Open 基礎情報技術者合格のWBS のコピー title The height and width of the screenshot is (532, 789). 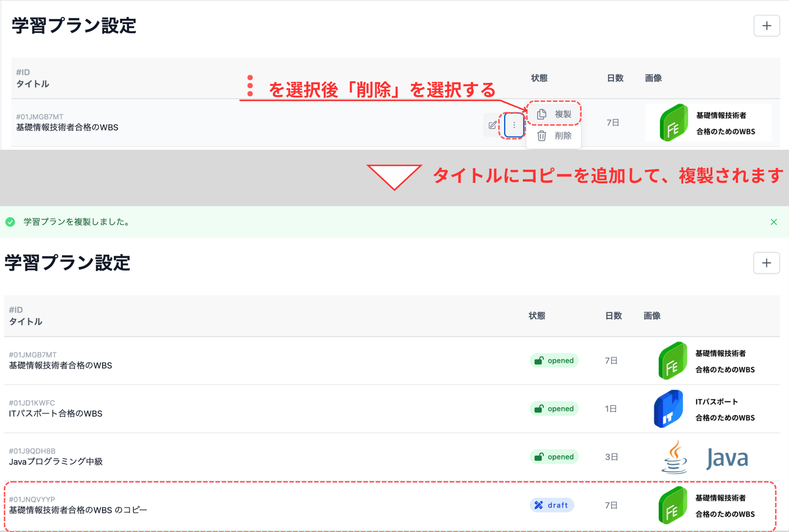pos(78,510)
